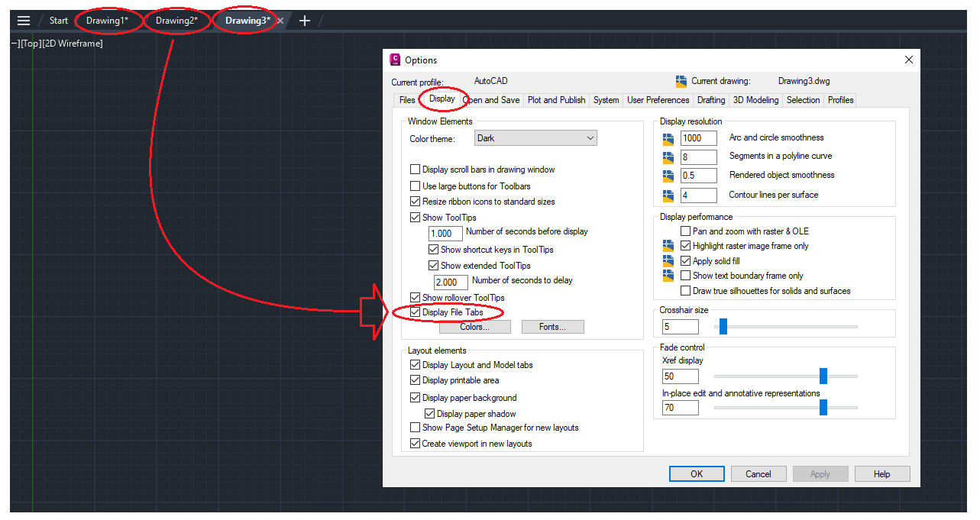Click the Number of seconds to delay field
980x520 pixels.
pos(450,282)
